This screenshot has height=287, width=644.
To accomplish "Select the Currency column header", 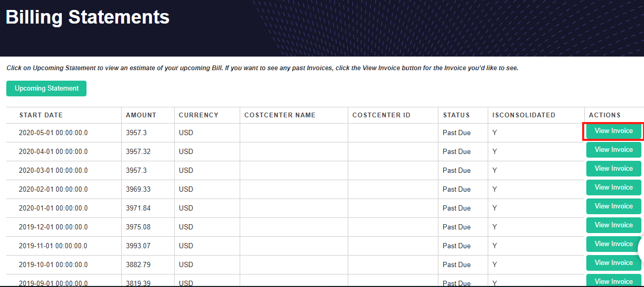I will [198, 115].
